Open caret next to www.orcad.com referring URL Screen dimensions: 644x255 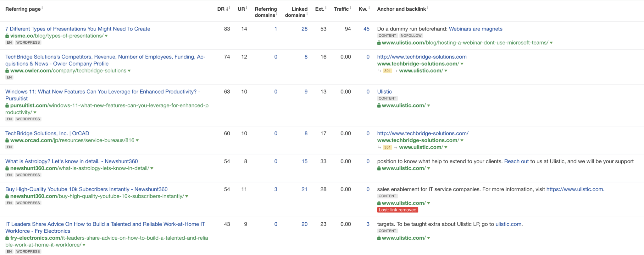[x=137, y=141]
